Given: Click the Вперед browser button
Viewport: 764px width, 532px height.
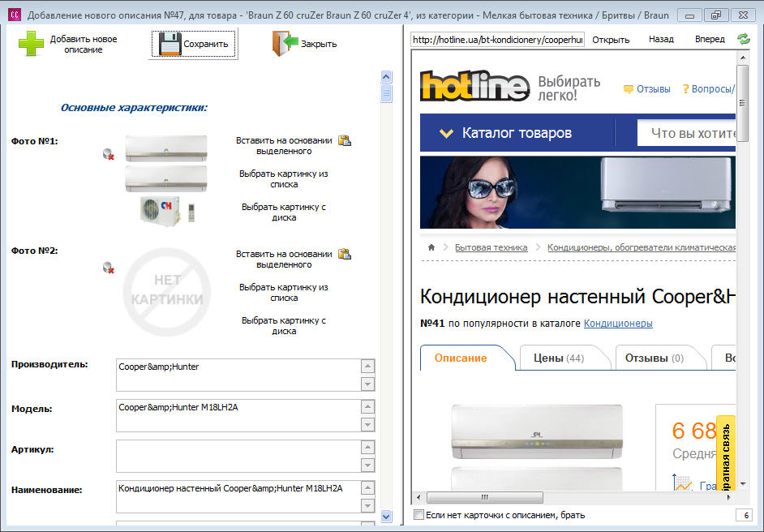Looking at the screenshot, I should [710, 39].
